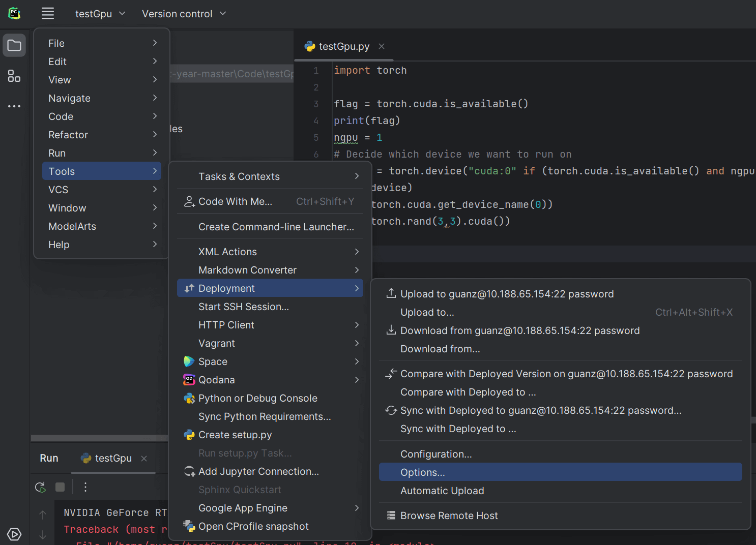Expand the Version control dropdown
Screen dimensions: 756x545
coord(184,14)
